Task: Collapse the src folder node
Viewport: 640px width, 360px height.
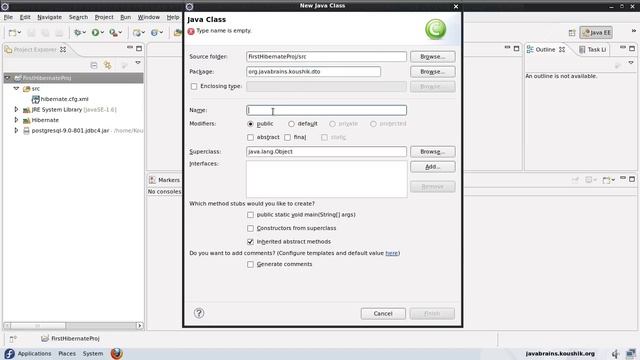Action: pos(16,88)
